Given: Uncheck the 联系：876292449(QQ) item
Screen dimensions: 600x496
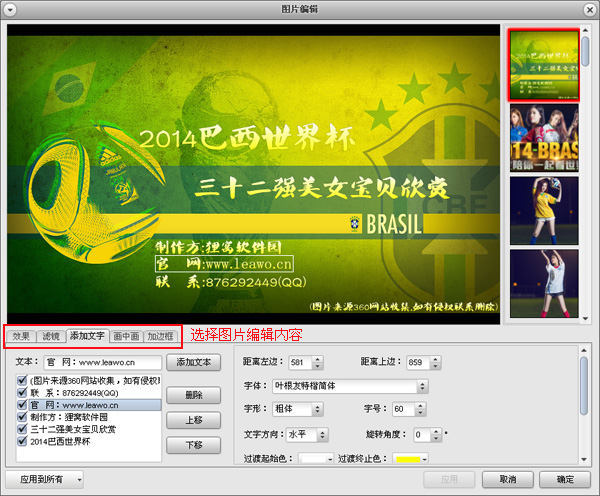Looking at the screenshot, I should tap(22, 393).
